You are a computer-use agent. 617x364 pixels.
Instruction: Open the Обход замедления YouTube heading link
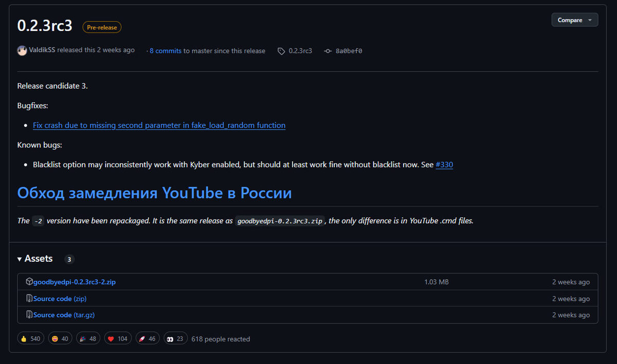(x=154, y=193)
